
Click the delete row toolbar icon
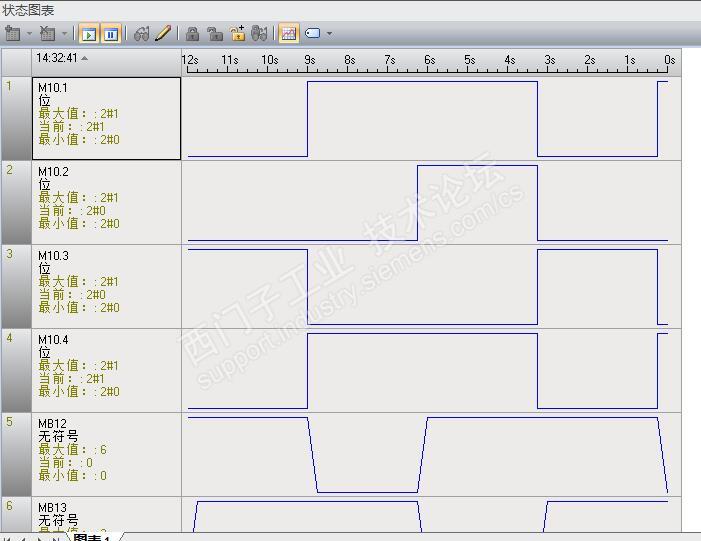pos(47,34)
